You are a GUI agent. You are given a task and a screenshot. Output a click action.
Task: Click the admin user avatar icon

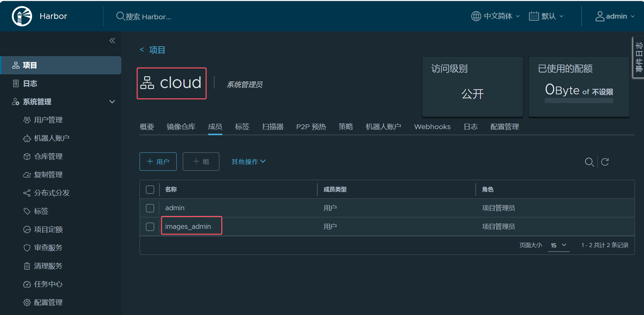click(600, 16)
